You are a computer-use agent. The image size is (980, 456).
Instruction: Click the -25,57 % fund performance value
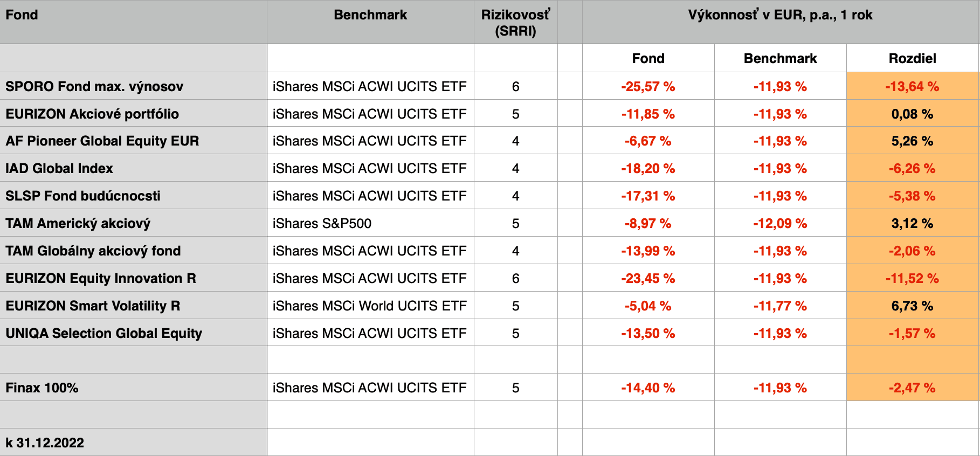tap(648, 86)
